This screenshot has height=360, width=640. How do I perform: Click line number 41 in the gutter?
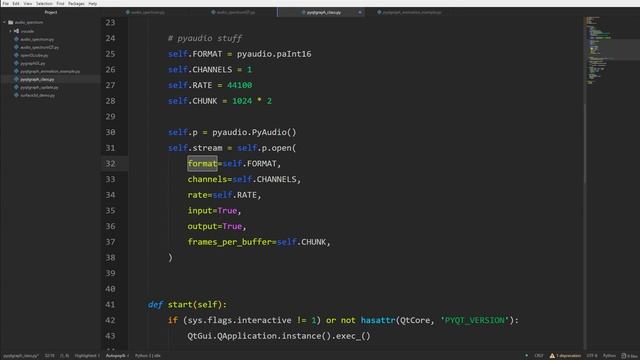point(110,304)
